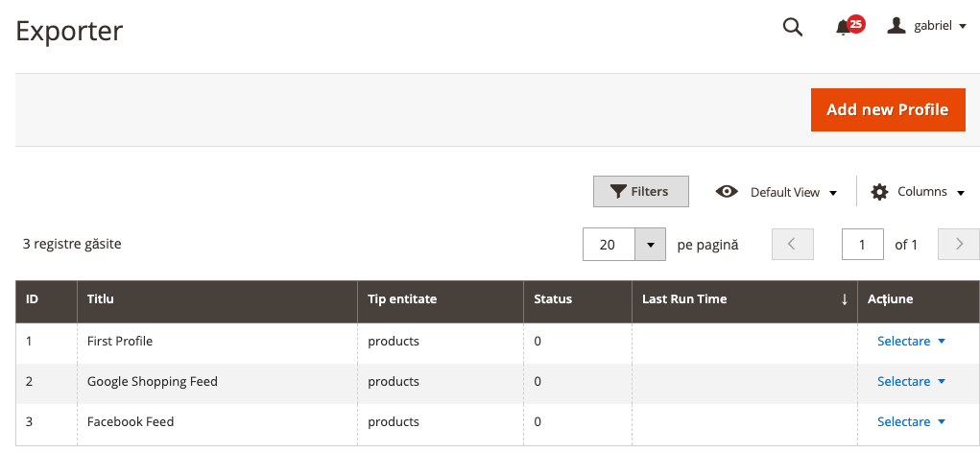Open Selectare menu for Google Shopping Feed
980x476 pixels.
click(x=911, y=381)
